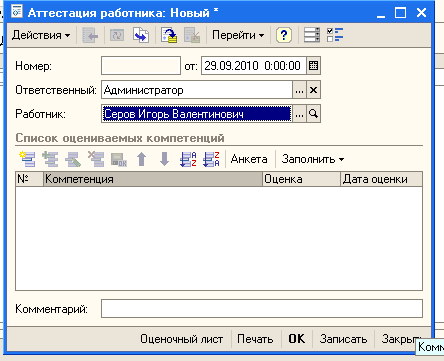Sort descending Z-A icon
Viewport: 444px width, 361px height.
(211, 159)
